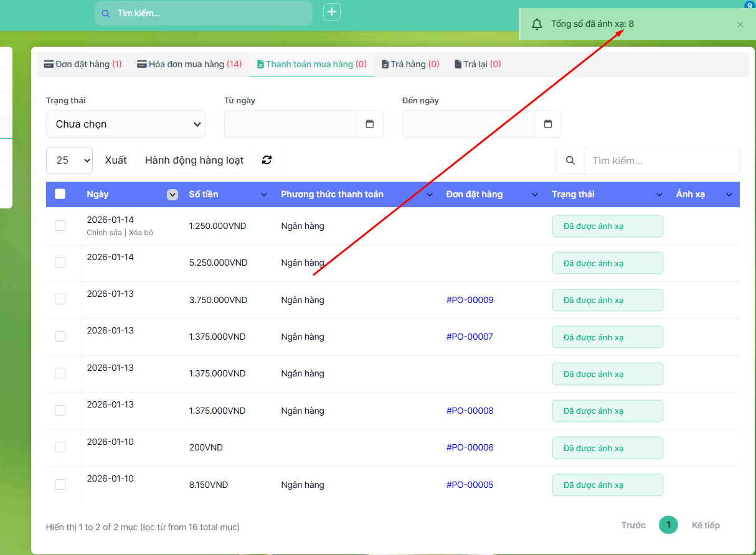Viewport: 756px width, 555px height.
Task: Click the notification bell icon in alert
Action: coord(537,24)
